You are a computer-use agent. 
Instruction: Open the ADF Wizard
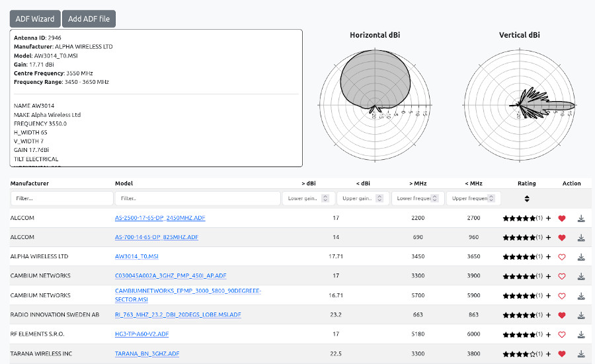click(x=35, y=19)
